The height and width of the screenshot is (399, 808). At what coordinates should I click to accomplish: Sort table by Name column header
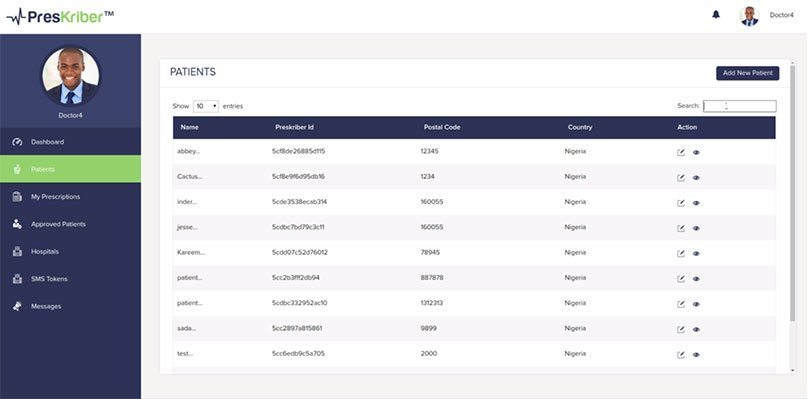(x=190, y=127)
